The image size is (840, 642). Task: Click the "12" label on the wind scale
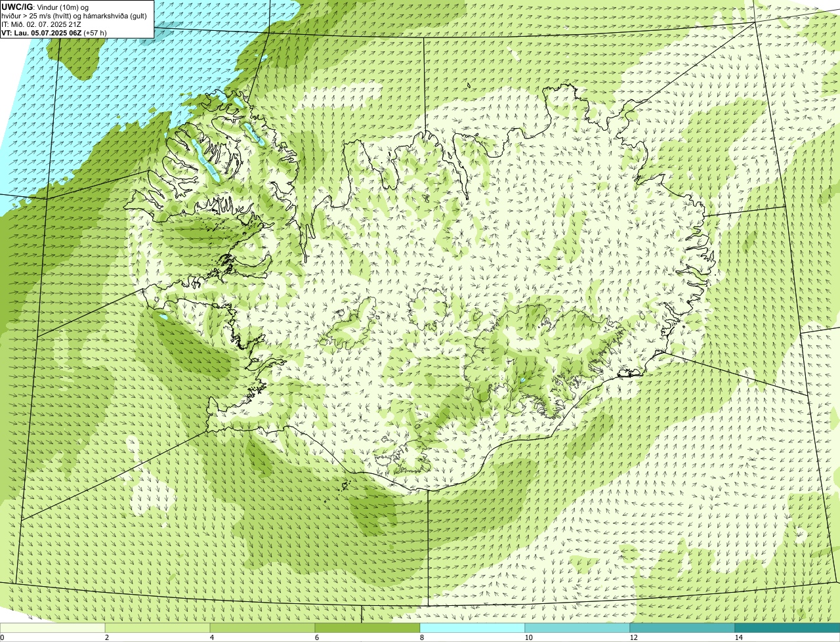(633, 637)
